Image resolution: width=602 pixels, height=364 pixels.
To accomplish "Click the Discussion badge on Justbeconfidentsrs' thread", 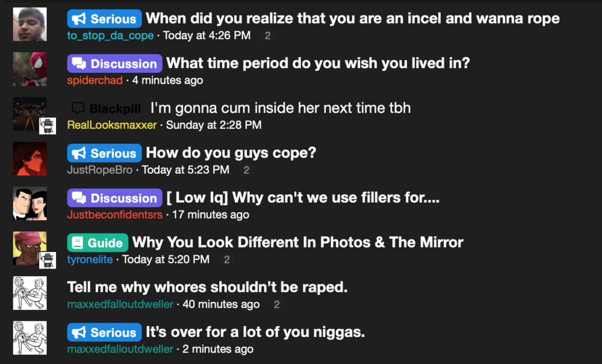I will click(x=114, y=198).
